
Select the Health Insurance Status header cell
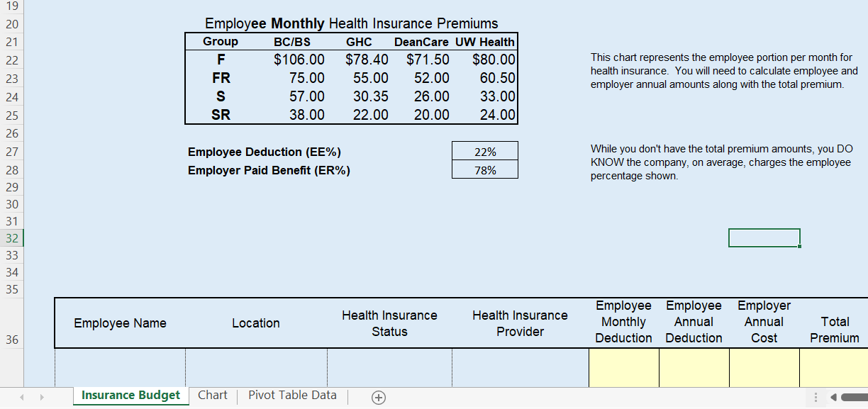(x=389, y=321)
